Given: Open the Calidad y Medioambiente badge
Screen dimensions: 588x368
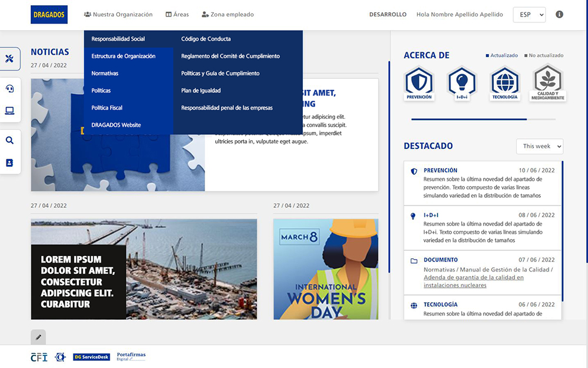Looking at the screenshot, I should click(550, 83).
